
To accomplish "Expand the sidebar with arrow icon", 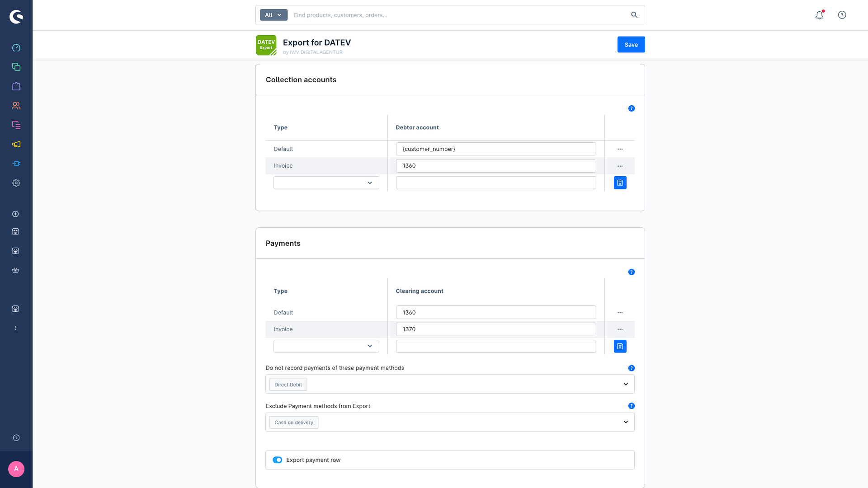I will click(16, 438).
